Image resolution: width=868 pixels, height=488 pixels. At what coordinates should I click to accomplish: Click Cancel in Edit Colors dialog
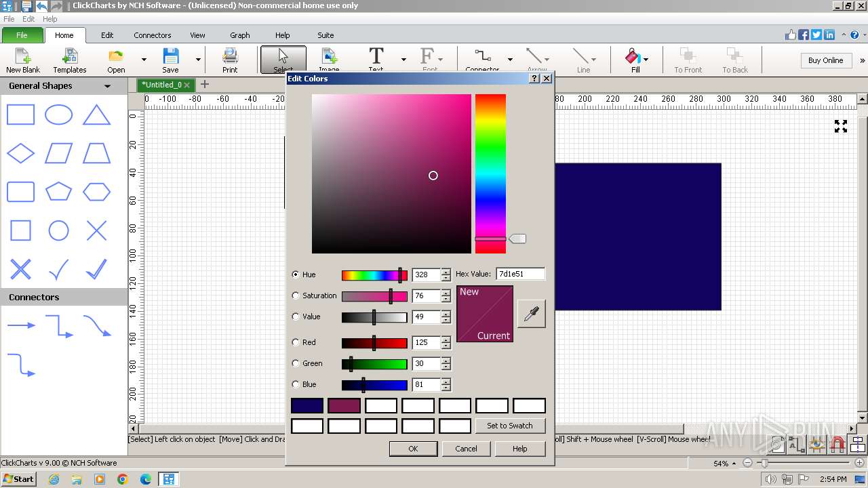coord(466,449)
